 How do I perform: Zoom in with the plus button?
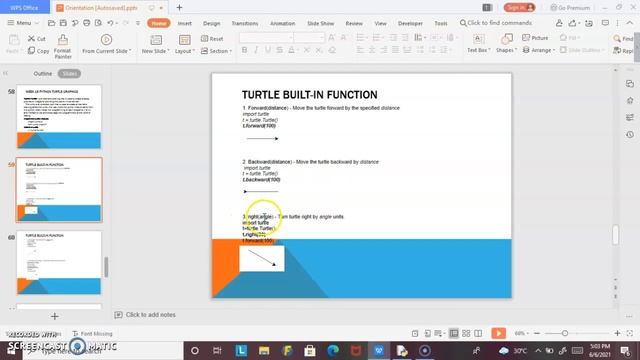point(618,333)
